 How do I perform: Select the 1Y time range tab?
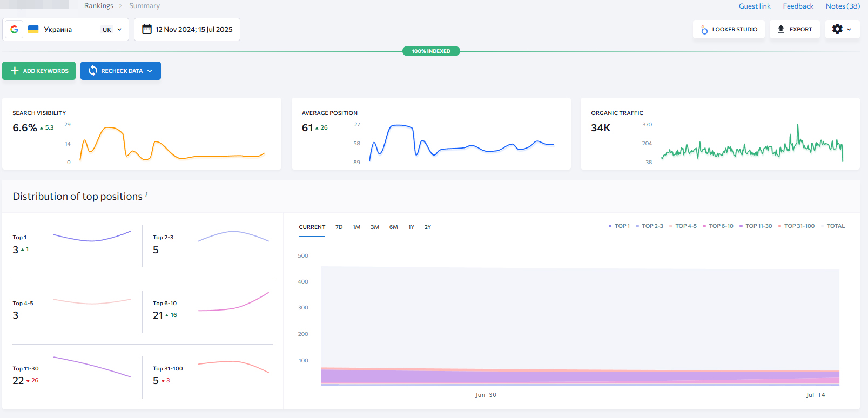pyautogui.click(x=411, y=227)
